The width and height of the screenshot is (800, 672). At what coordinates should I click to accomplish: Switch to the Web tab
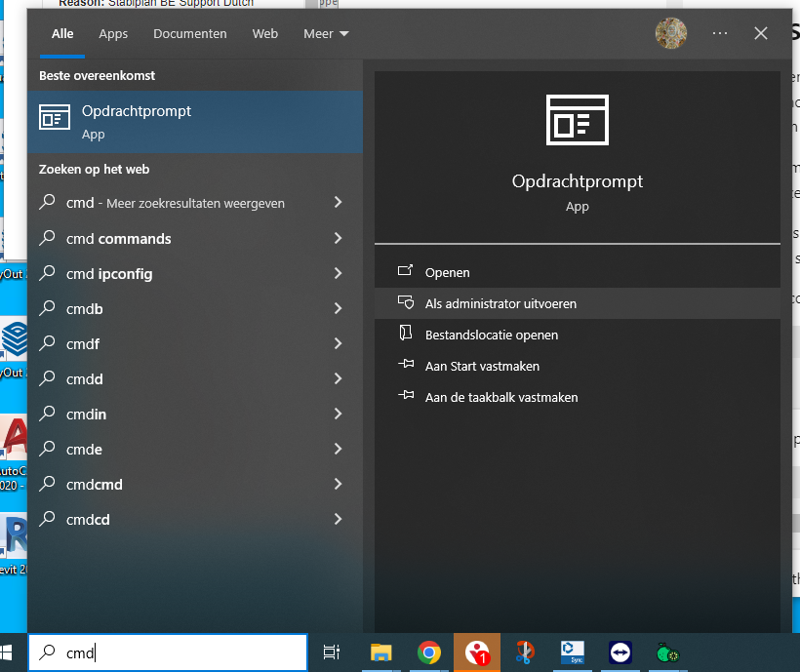click(x=264, y=34)
